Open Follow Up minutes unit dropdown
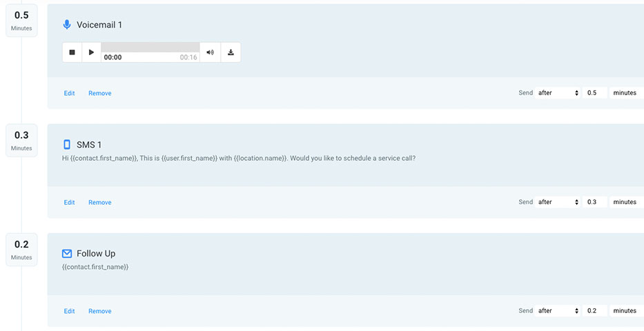Image resolution: width=644 pixels, height=331 pixels. [626, 310]
